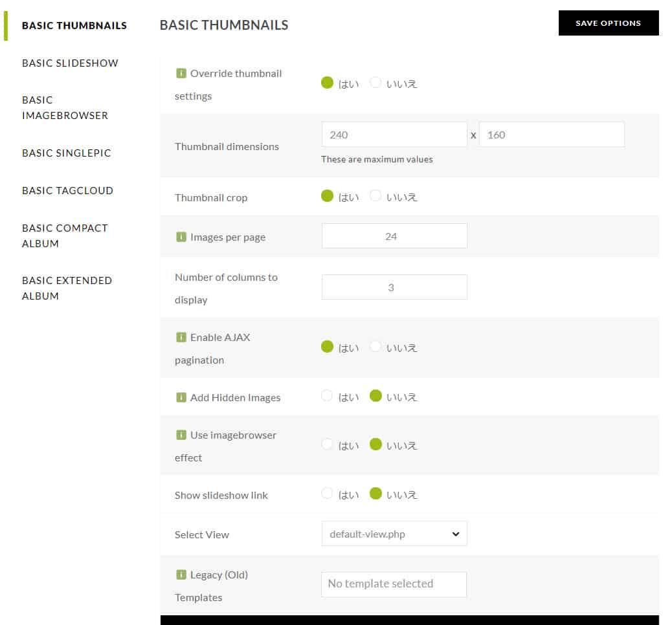Click info icon beside Use imagebrowser effect
The width and height of the screenshot is (672, 625).
(x=181, y=435)
